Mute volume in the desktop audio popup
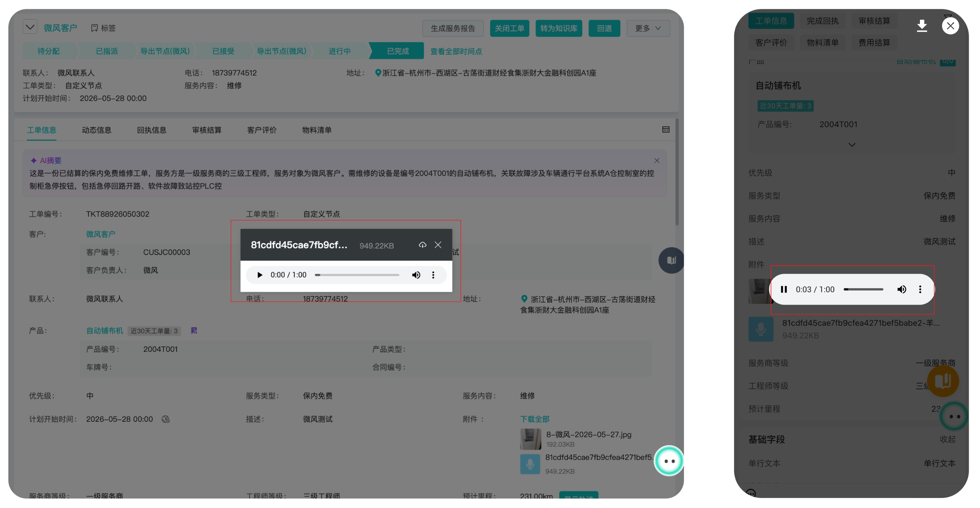This screenshot has height=508, width=980. [x=416, y=275]
